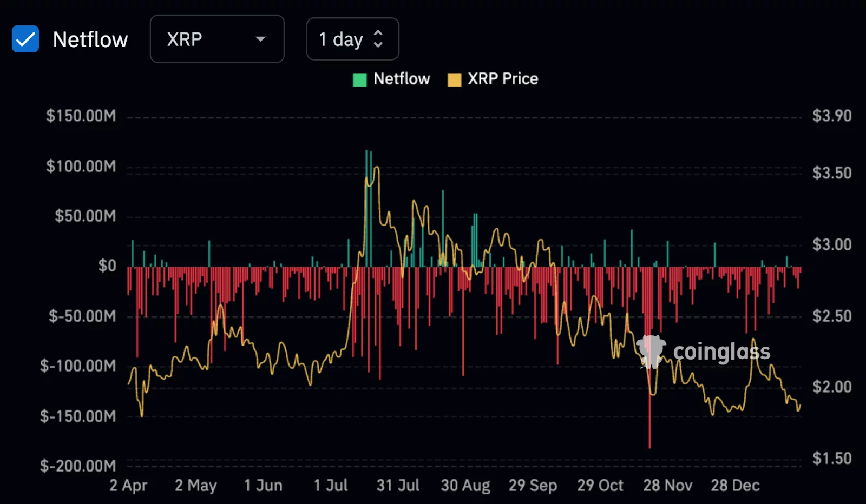Click the blue checkmark icon next to Netflow

tap(25, 38)
